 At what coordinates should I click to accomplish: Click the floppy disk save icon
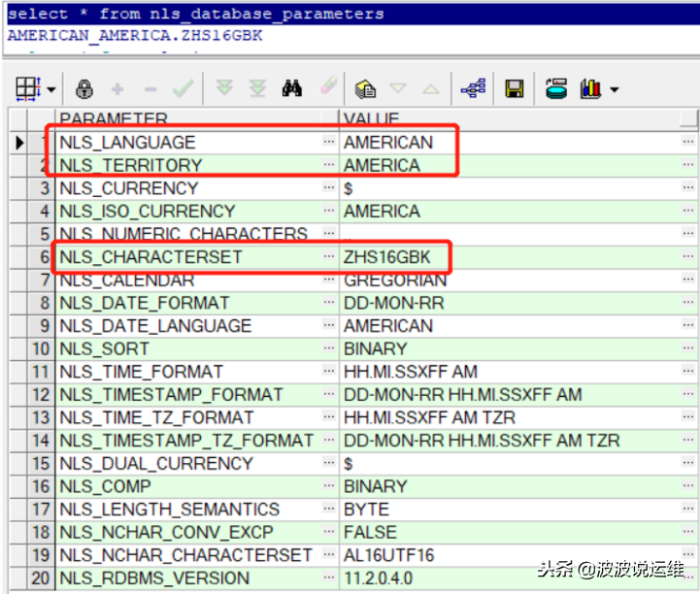pos(515,88)
